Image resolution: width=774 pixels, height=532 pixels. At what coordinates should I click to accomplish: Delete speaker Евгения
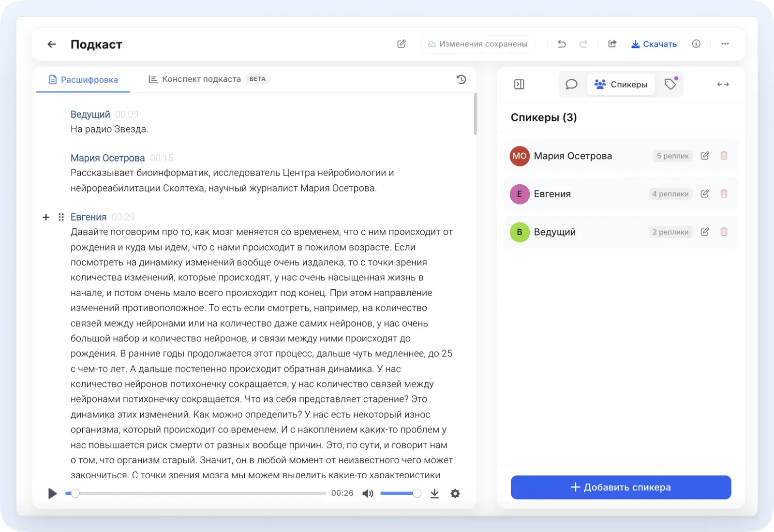pyautogui.click(x=724, y=193)
